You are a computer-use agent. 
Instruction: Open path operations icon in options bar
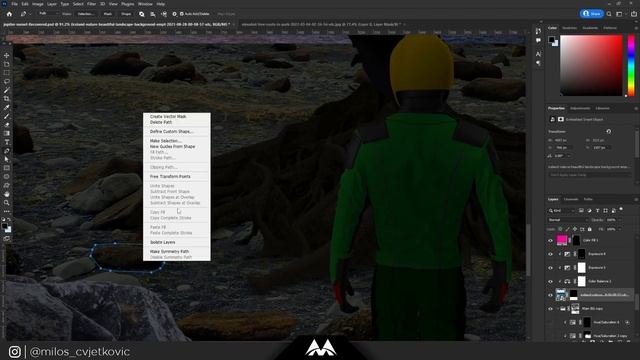(142, 14)
